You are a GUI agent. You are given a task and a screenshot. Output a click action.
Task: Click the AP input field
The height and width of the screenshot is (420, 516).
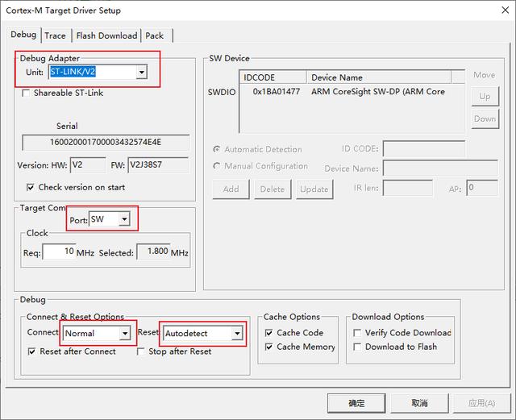[x=482, y=188]
